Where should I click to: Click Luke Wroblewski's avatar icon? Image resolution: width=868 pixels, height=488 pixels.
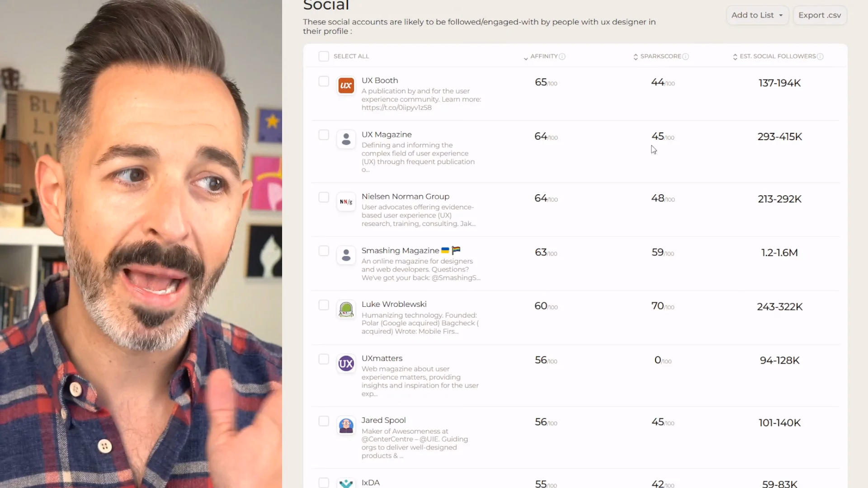[346, 310]
